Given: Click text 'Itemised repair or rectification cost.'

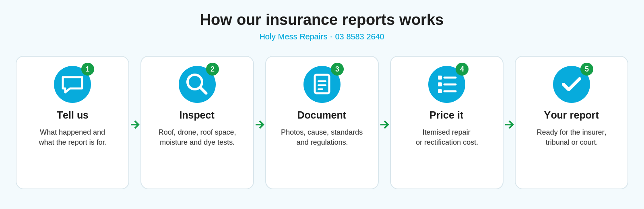Looking at the screenshot, I should [447, 137].
